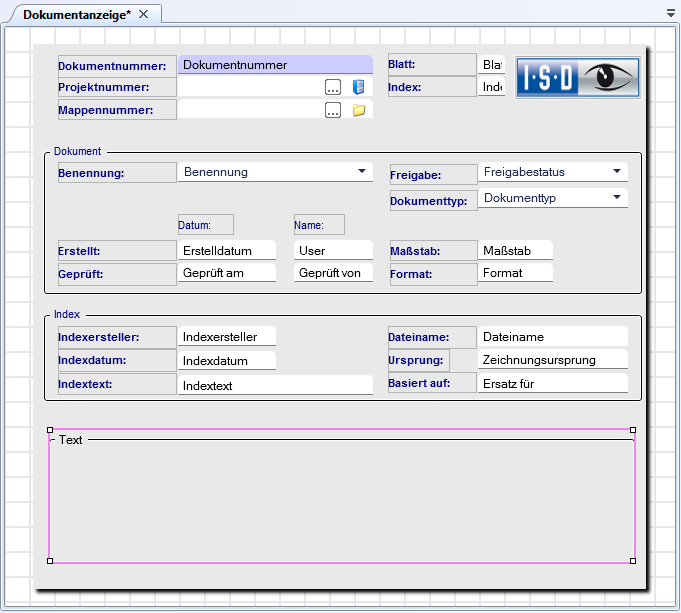Click the Erstelldatum field
The height and width of the screenshot is (613, 681).
coord(227,250)
